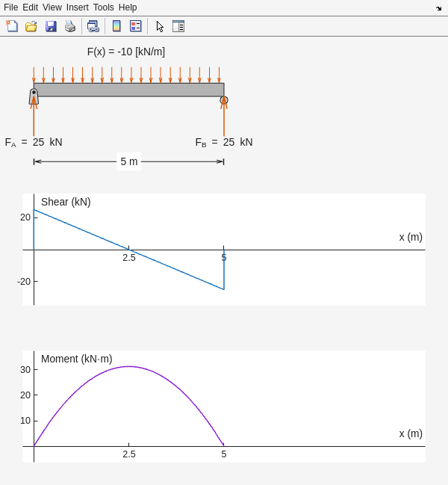Open the Edit menu

[x=31, y=7]
